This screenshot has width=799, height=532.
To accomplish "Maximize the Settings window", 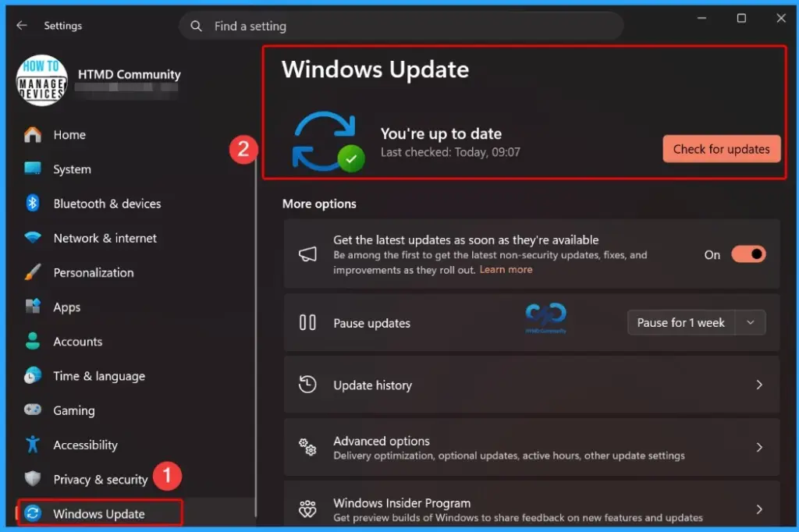I will [741, 19].
